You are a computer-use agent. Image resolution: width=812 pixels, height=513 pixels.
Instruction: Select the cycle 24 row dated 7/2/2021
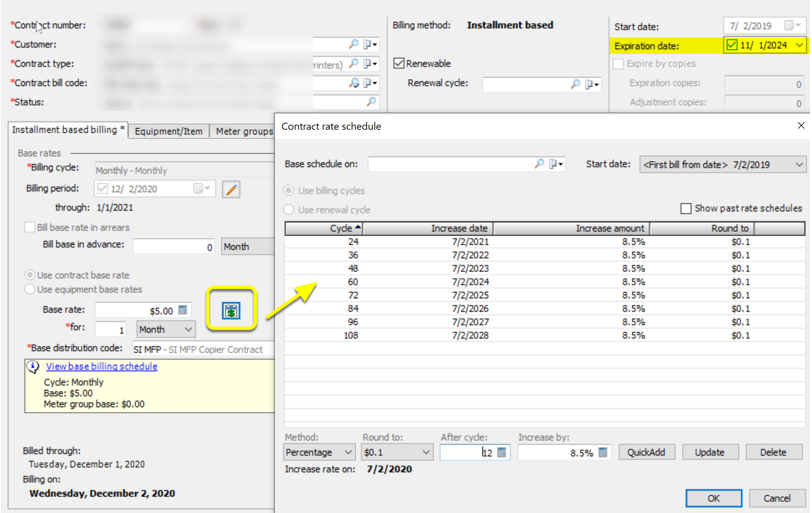click(544, 241)
